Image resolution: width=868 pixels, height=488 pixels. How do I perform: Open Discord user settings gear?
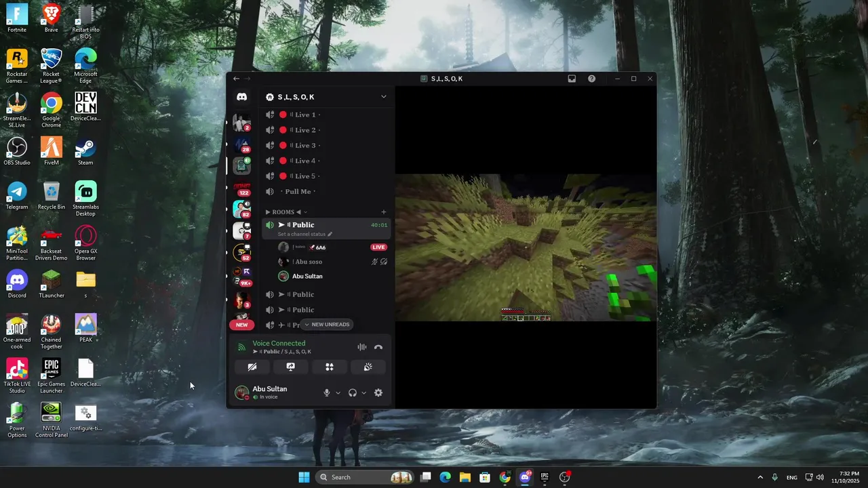coord(378,392)
